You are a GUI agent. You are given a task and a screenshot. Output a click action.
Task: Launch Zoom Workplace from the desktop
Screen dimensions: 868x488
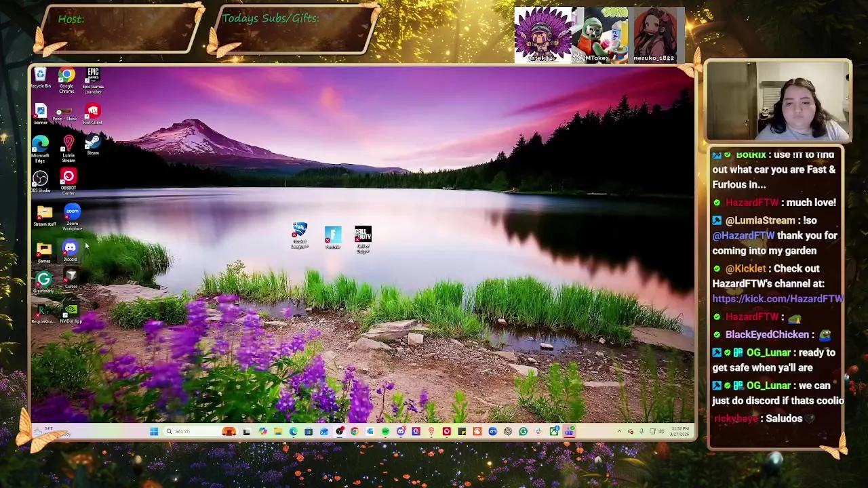(72, 218)
